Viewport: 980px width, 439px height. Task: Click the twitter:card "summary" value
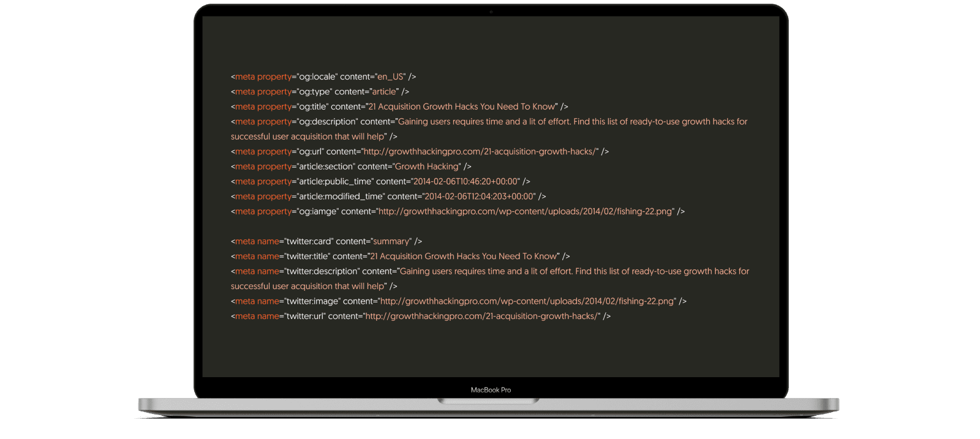[x=391, y=241]
